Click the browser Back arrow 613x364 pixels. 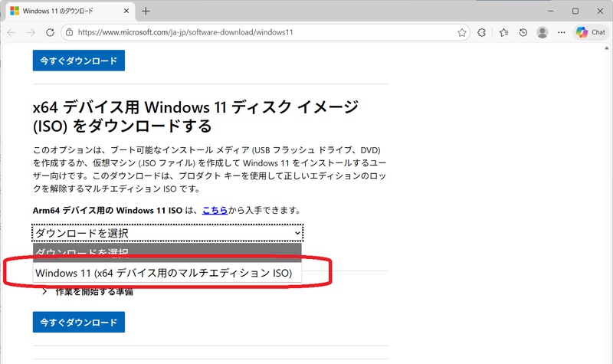pyautogui.click(x=11, y=32)
